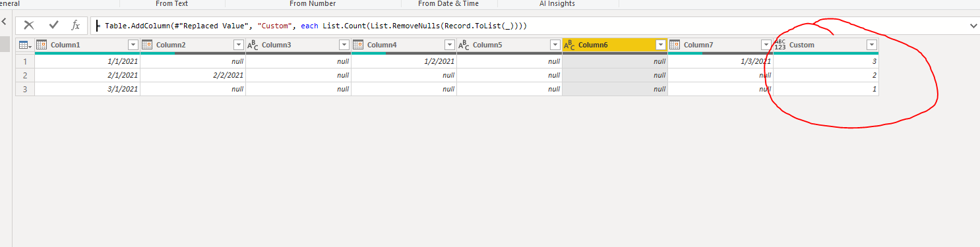This screenshot has height=247, width=980.
Task: Click cell 3/1/2021 in Column1
Action: point(87,89)
